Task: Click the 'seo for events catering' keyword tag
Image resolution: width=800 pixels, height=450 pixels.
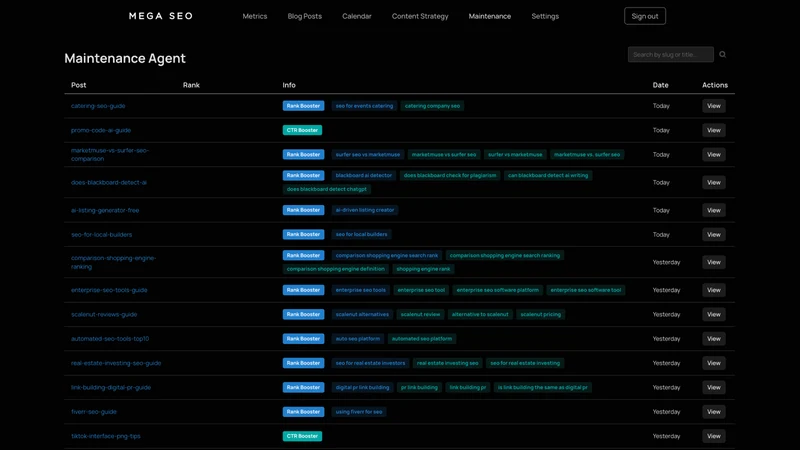Action: click(364, 106)
